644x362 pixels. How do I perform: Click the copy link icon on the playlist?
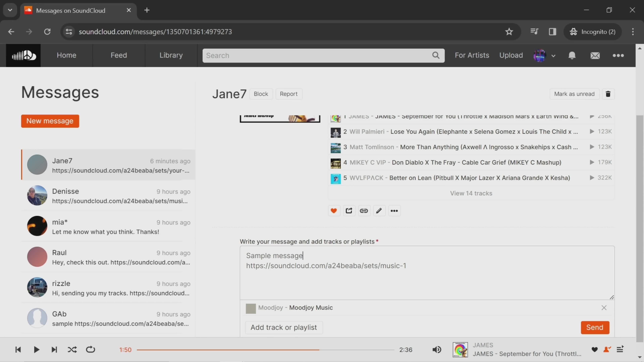coord(364,210)
